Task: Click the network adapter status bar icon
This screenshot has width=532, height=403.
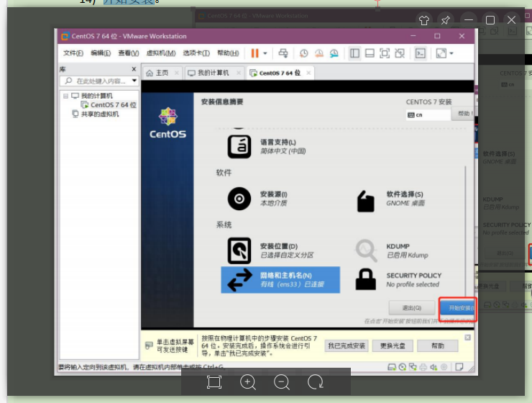Action: (x=413, y=367)
